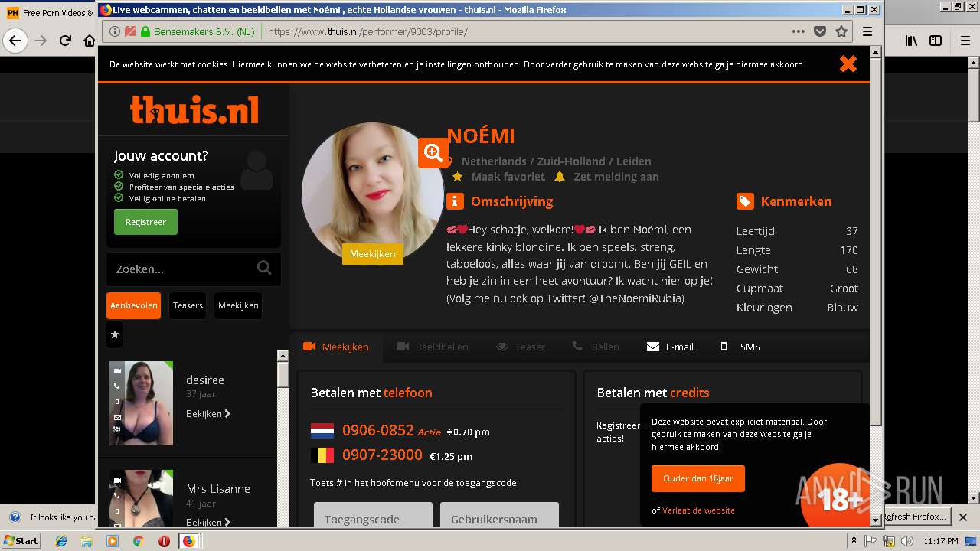The width and height of the screenshot is (980, 551).
Task: Click the sidebar list scroll up arrow
Action: click(283, 355)
